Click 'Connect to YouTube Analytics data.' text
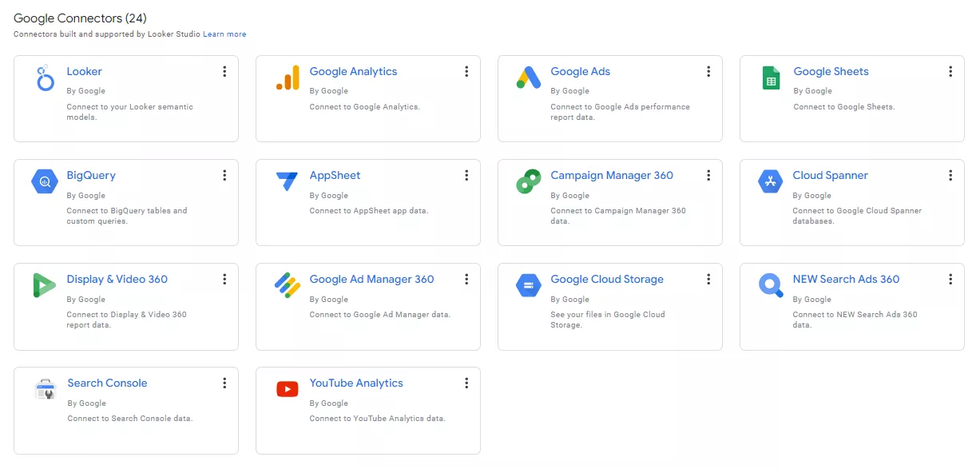980x469 pixels. click(377, 419)
